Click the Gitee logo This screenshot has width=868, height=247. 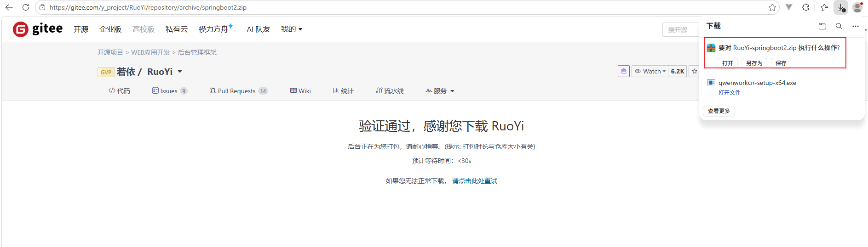[x=38, y=29]
